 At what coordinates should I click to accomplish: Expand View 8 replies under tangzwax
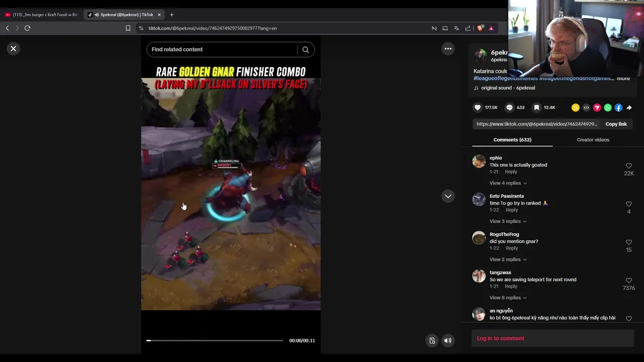pyautogui.click(x=508, y=298)
